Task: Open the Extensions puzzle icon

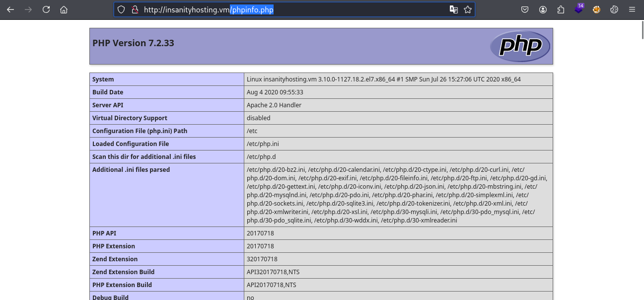Action: coord(561,9)
